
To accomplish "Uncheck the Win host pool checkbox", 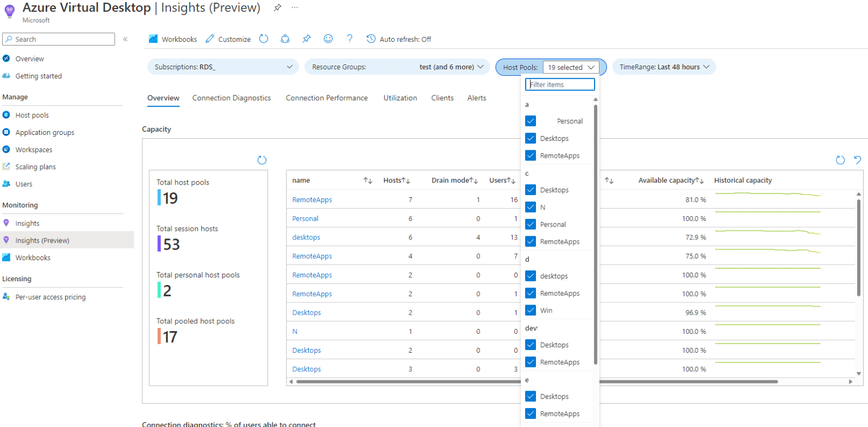I will click(x=531, y=310).
